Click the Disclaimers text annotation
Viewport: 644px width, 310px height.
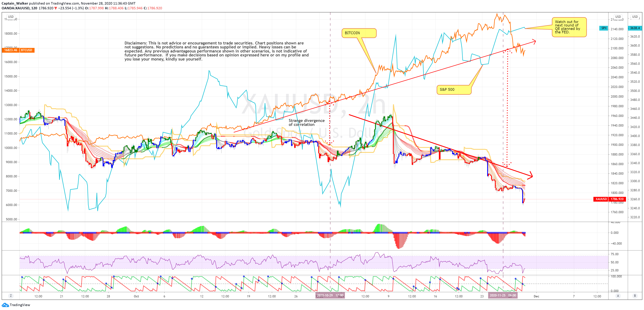(217, 51)
